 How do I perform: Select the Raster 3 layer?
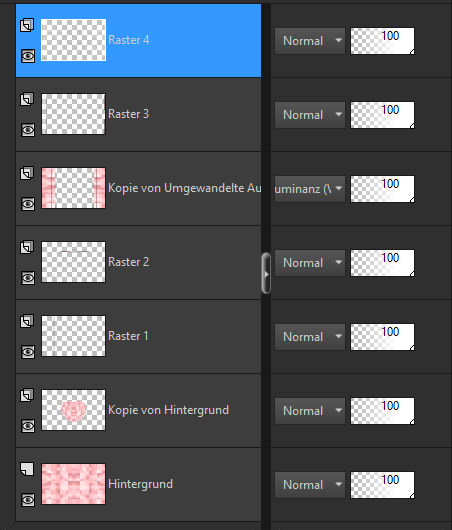click(x=138, y=114)
